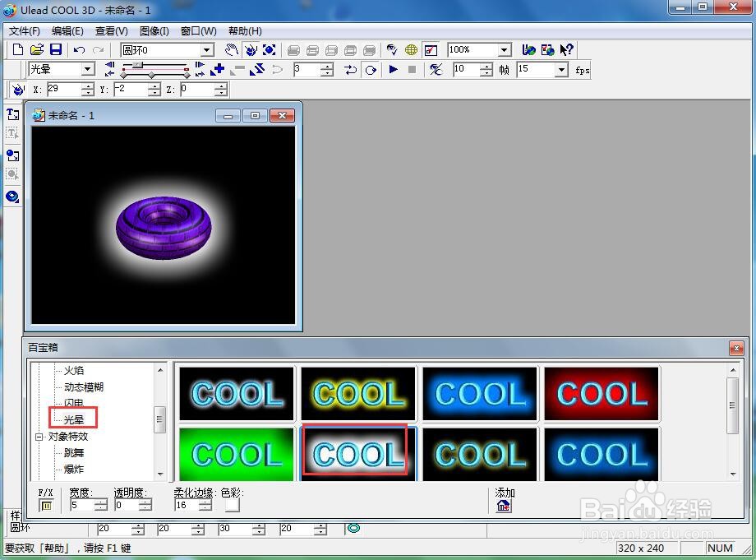756x560 pixels.
Task: Click the effects tree scrollbar up arrow
Action: (x=160, y=370)
